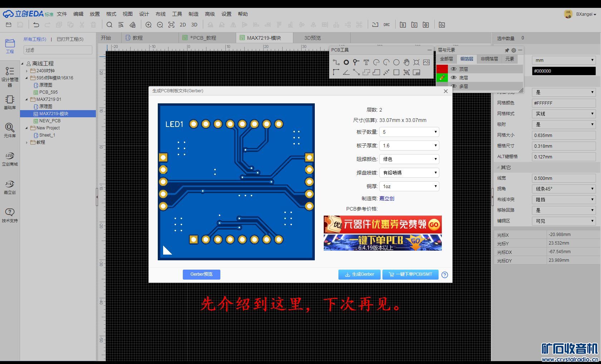Image resolution: width=601 pixels, height=364 pixels.
Task: Select the Protractor angle tool
Action: click(x=346, y=72)
